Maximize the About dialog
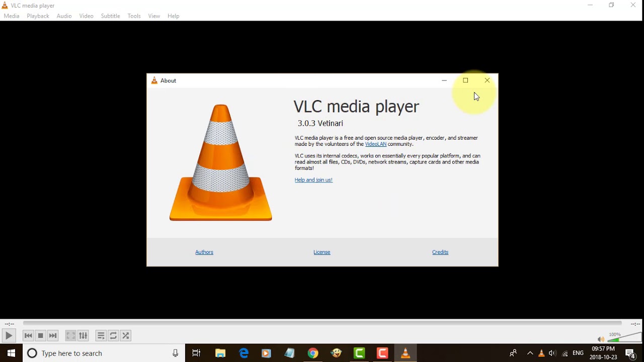644x362 pixels. [x=466, y=80]
